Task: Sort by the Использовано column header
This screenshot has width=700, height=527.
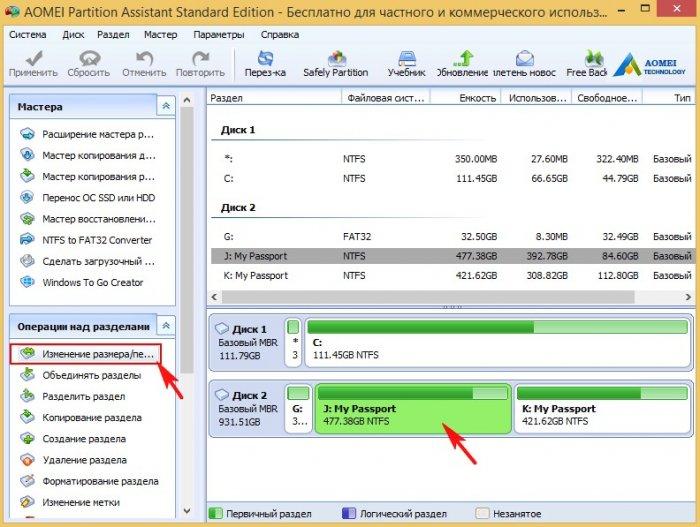Action: (537, 98)
